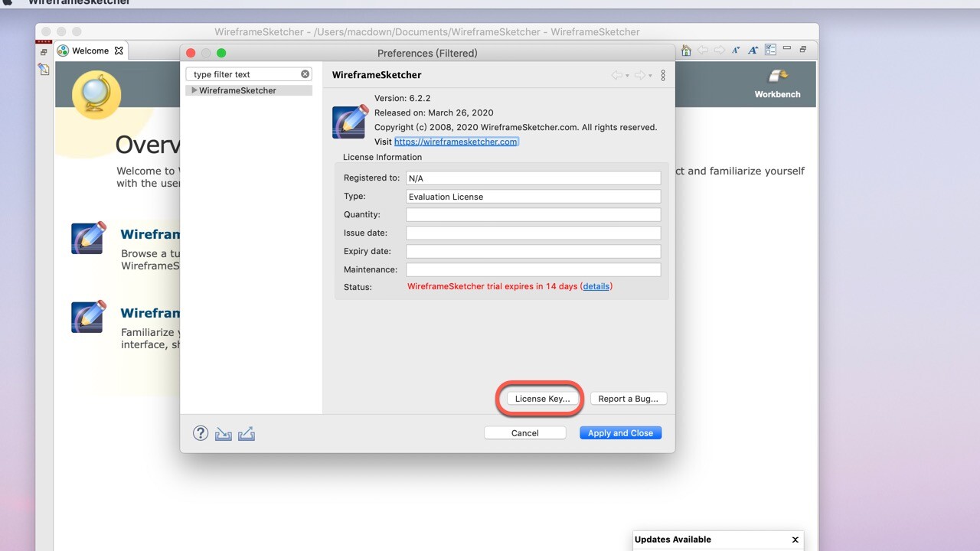This screenshot has height=551, width=980.
Task: Click the WireframeSketcher pencil logo in dialog
Action: [x=350, y=122]
